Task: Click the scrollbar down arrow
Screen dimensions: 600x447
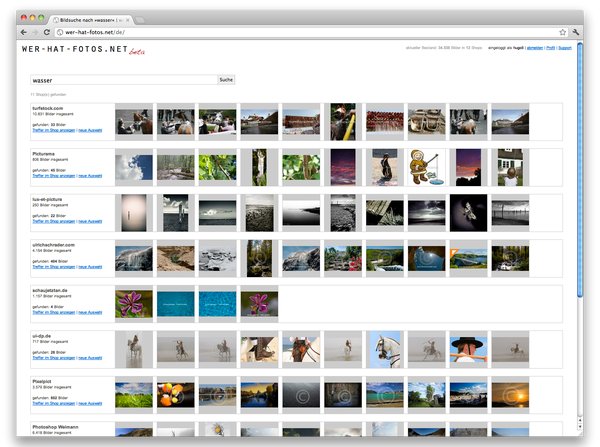Action: click(x=580, y=426)
